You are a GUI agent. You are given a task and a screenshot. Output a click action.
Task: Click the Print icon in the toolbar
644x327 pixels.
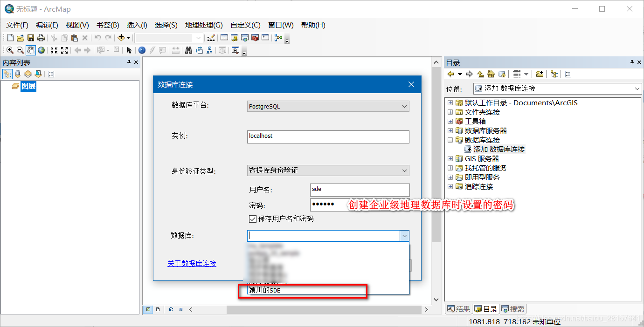tap(41, 38)
